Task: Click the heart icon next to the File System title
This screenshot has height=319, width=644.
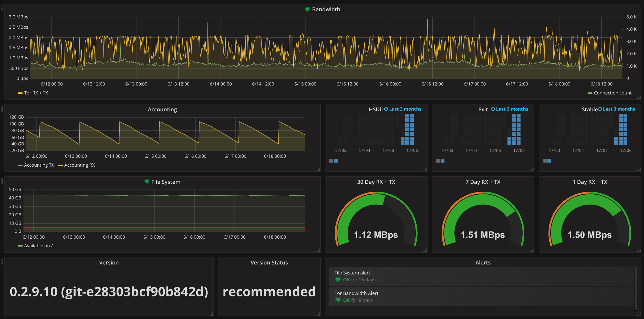Action: click(x=147, y=182)
